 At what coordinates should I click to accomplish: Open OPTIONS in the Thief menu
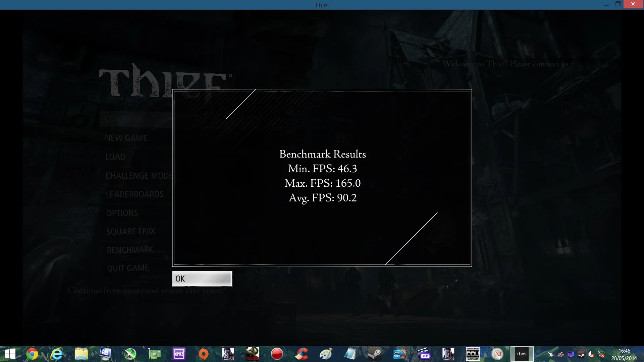click(122, 213)
